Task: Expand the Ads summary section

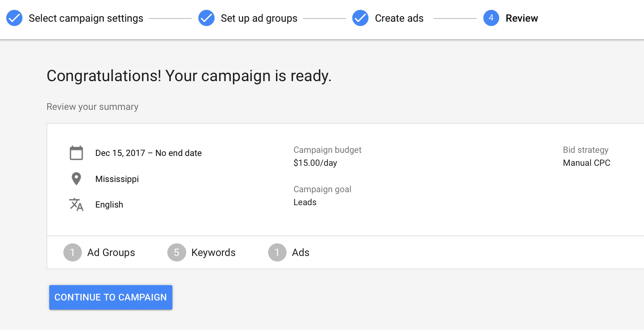Action: [301, 252]
